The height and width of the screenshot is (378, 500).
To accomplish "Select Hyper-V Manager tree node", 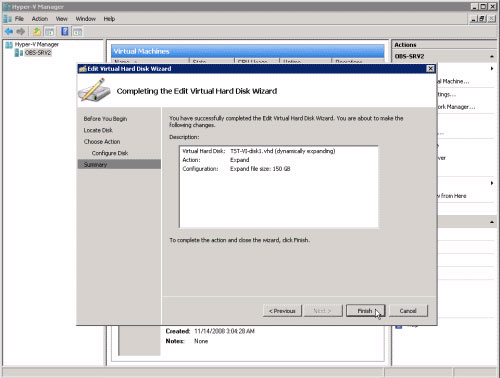I will click(x=37, y=44).
